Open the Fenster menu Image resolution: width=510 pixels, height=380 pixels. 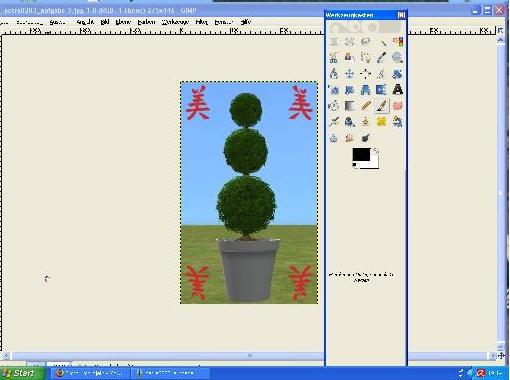pyautogui.click(x=223, y=22)
